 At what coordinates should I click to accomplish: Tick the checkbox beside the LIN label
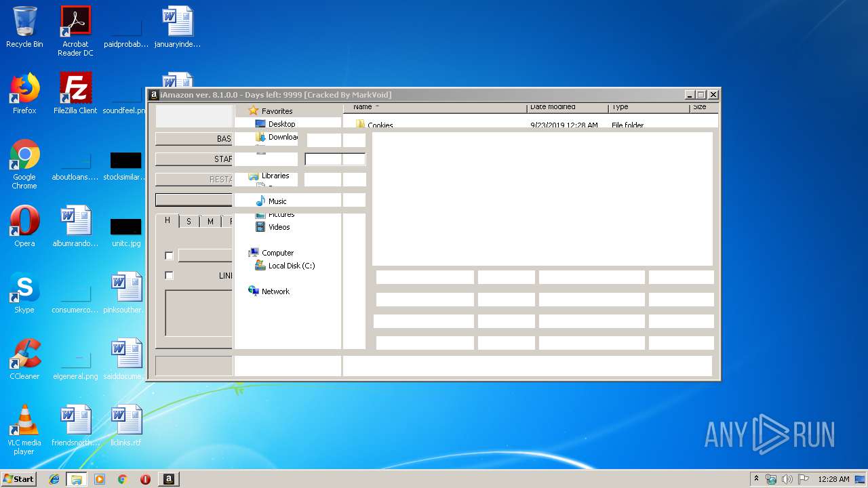coord(169,275)
